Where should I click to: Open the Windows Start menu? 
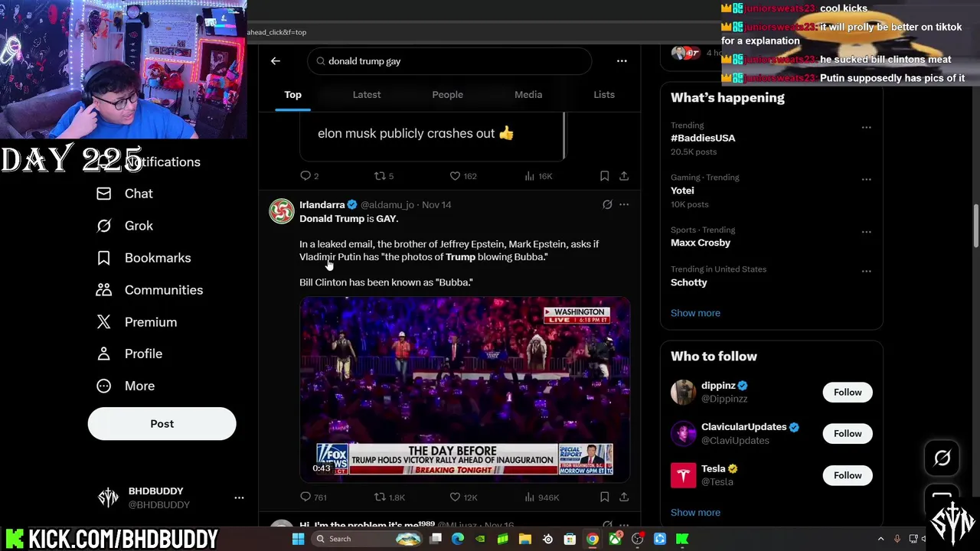point(298,539)
